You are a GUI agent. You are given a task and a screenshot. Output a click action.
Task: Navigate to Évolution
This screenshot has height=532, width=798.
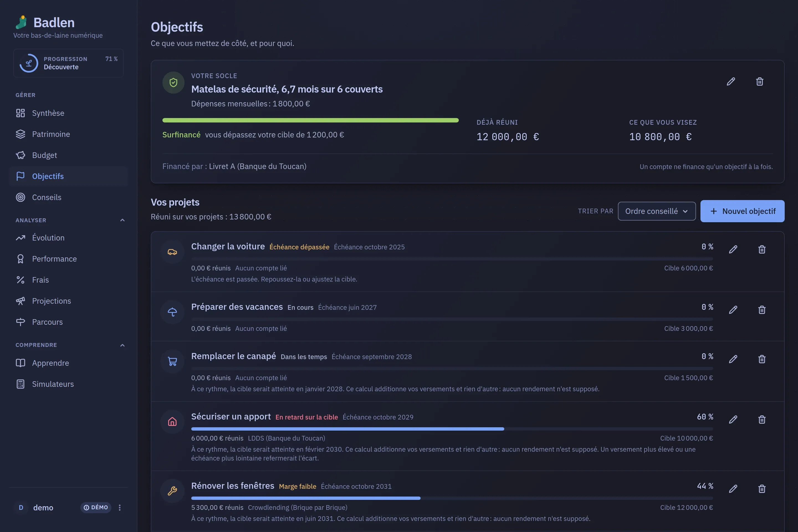[68, 238]
